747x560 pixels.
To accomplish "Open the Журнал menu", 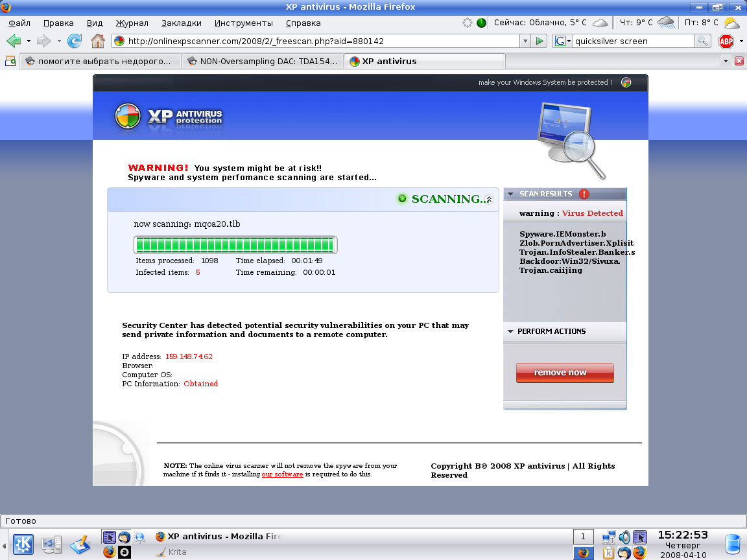I will (x=132, y=23).
